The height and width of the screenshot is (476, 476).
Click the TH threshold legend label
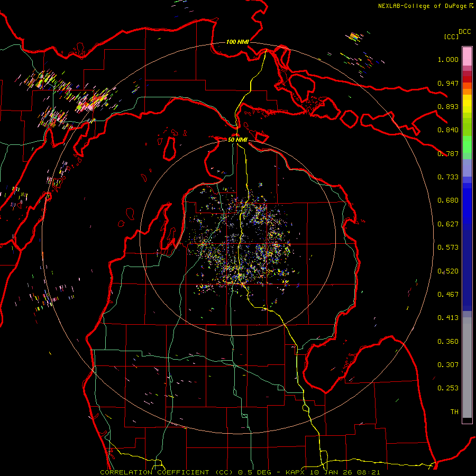tap(454, 412)
